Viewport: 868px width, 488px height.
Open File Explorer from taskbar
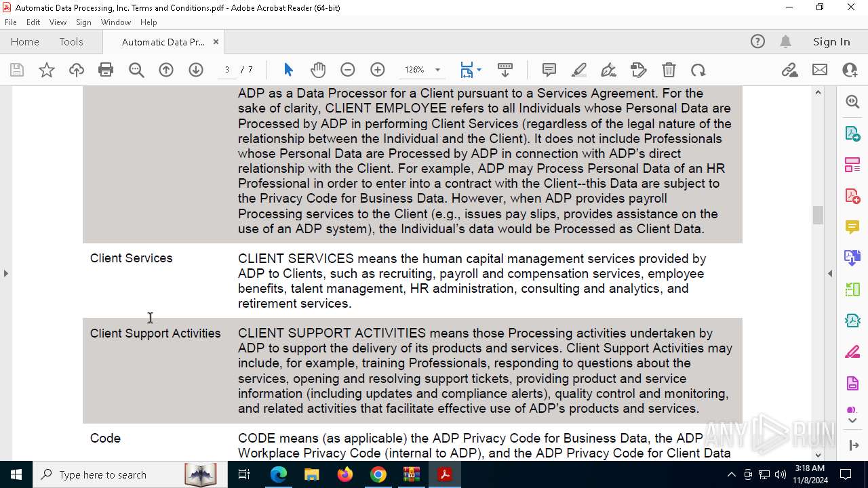[x=311, y=474]
